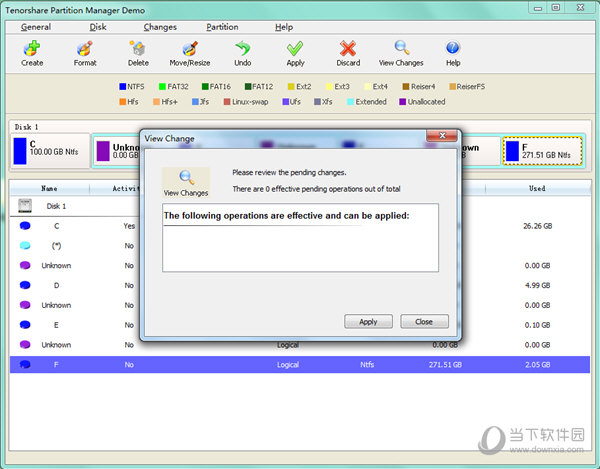Select the F 271.51 GB partition block

point(542,151)
